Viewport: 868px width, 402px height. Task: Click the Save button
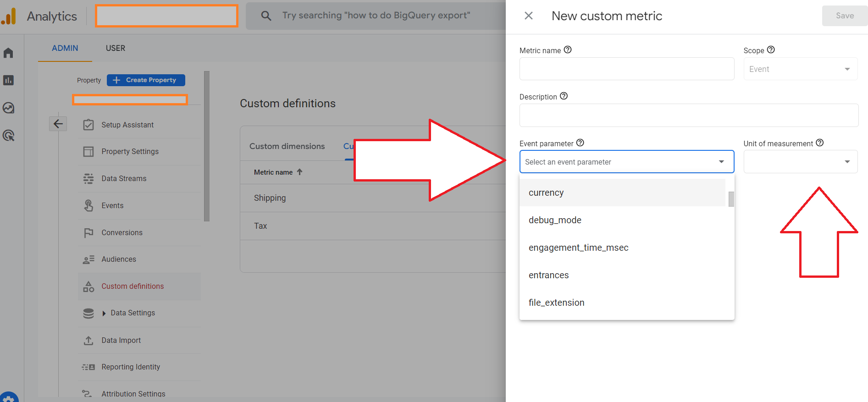point(845,16)
